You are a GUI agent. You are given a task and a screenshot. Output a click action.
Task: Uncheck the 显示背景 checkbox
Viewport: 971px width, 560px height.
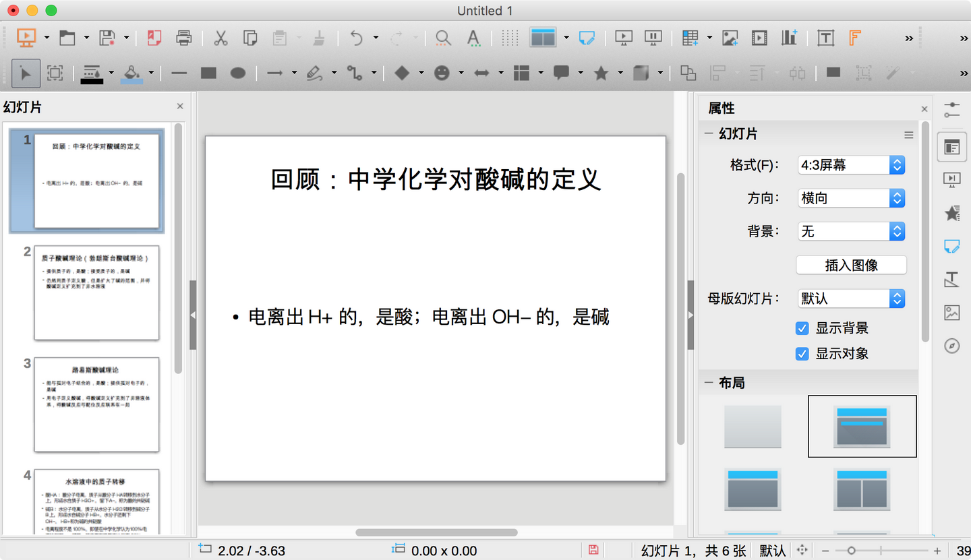click(x=802, y=328)
